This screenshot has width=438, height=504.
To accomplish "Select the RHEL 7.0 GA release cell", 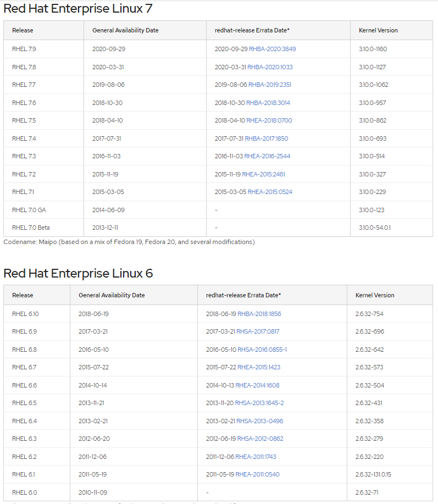I will pos(44,209).
